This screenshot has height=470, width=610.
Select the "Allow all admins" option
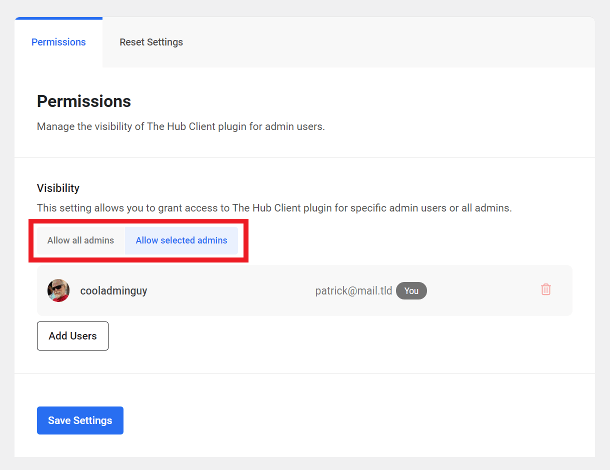(81, 241)
